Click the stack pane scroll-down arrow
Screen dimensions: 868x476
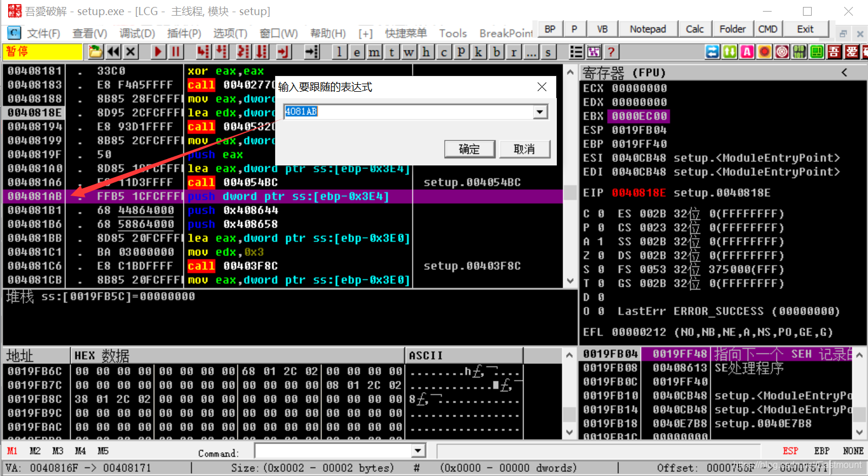(x=860, y=432)
